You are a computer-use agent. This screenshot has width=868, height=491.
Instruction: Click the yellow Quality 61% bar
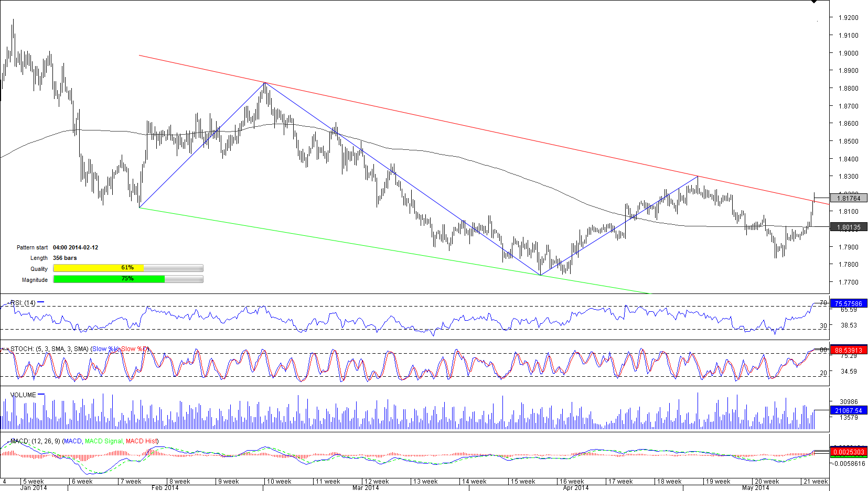pos(98,268)
